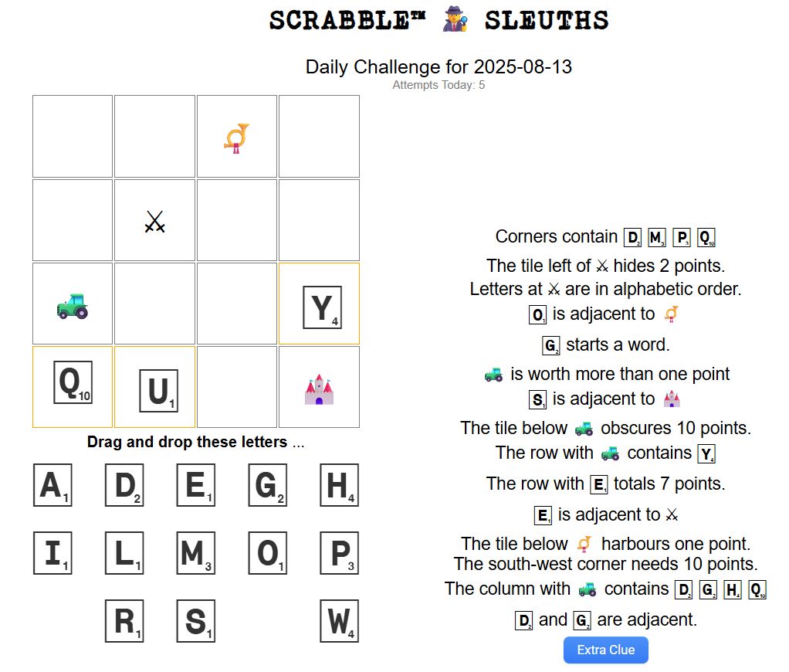Select the letter R tile in rack

pos(124,621)
